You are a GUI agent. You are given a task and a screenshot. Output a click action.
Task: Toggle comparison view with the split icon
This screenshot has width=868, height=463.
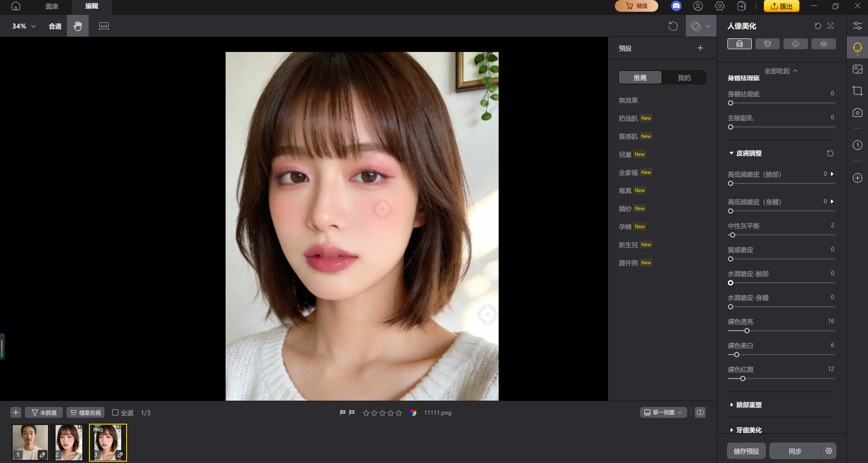point(700,412)
